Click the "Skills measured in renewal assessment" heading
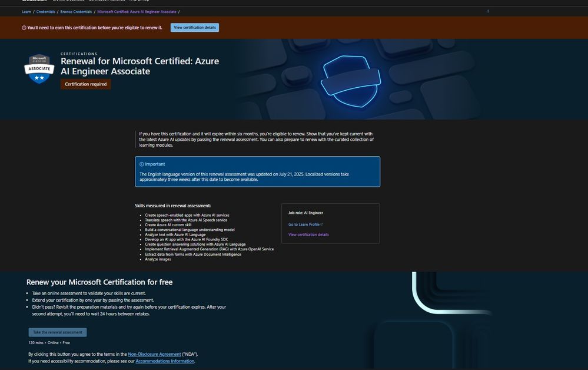 (x=173, y=206)
